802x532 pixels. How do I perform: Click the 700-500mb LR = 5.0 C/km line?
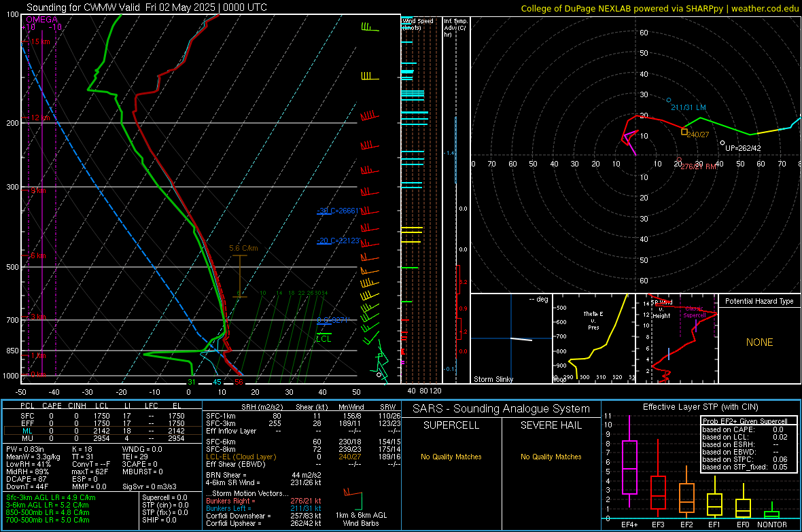pos(48,520)
